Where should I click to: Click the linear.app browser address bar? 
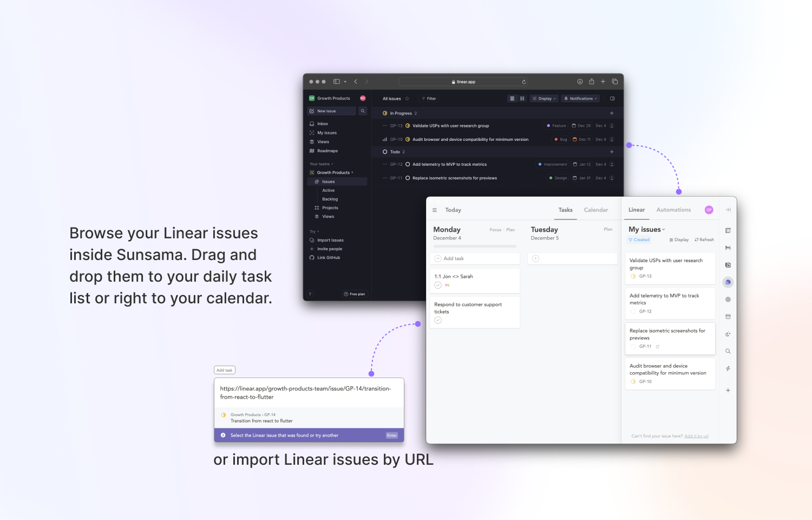click(463, 82)
